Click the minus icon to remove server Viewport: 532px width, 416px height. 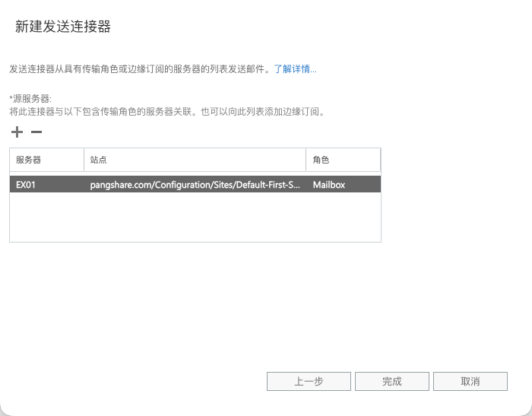pos(36,132)
